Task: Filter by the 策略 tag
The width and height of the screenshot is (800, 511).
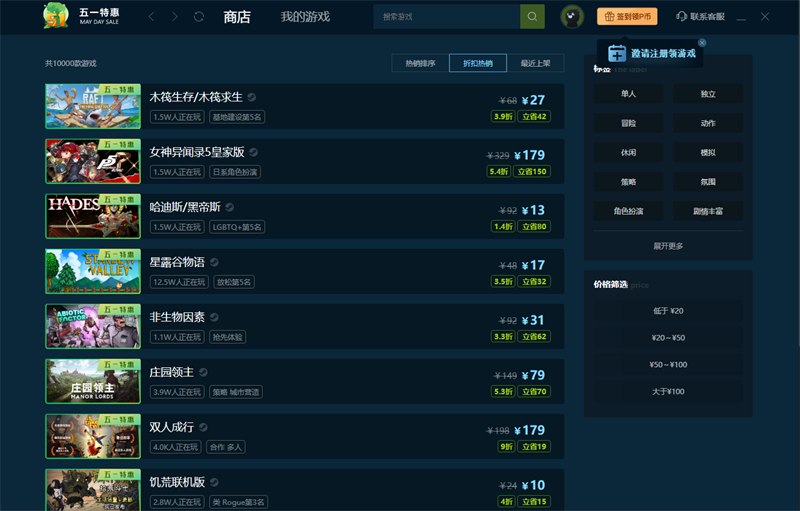Action: [629, 182]
